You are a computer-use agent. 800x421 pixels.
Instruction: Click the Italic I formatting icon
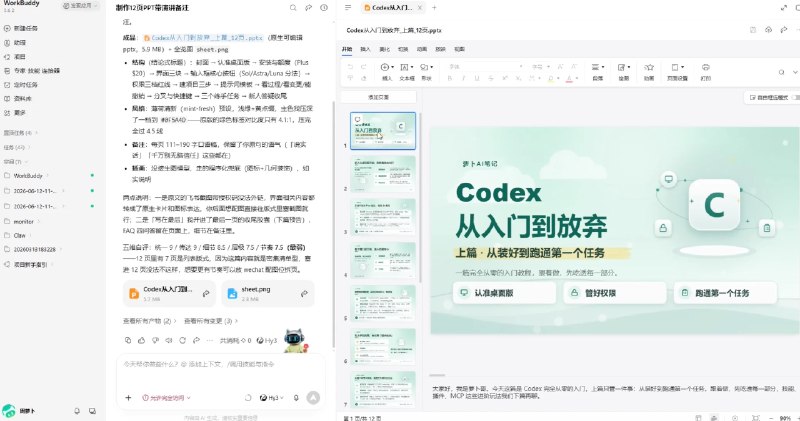463,78
